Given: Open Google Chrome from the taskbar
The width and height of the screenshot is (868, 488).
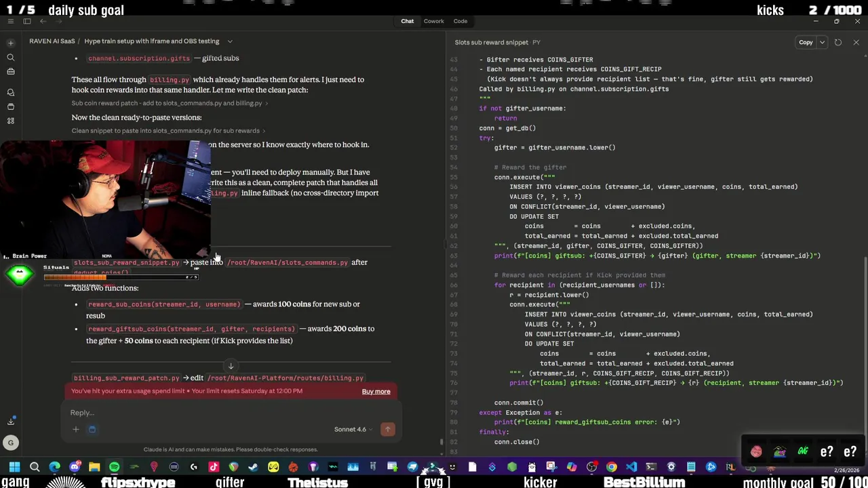Looking at the screenshot, I should tap(612, 466).
